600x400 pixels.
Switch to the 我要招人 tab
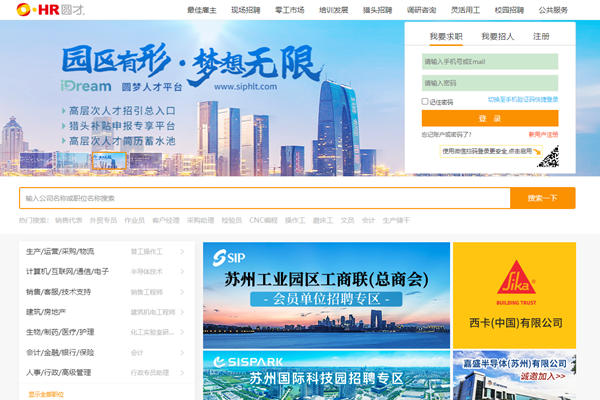point(497,36)
